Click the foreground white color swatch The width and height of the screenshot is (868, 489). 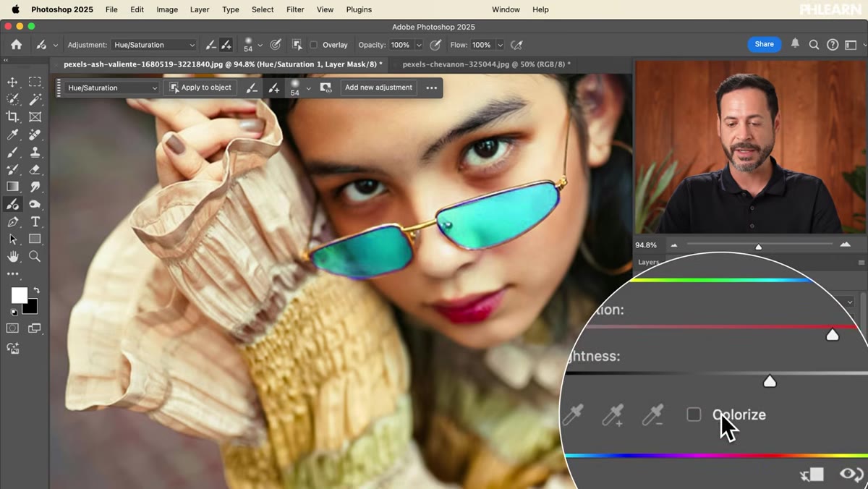[x=19, y=295]
